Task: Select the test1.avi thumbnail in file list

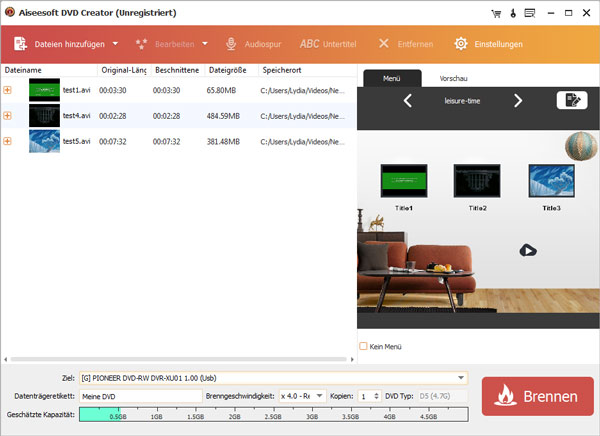Action: click(x=44, y=90)
